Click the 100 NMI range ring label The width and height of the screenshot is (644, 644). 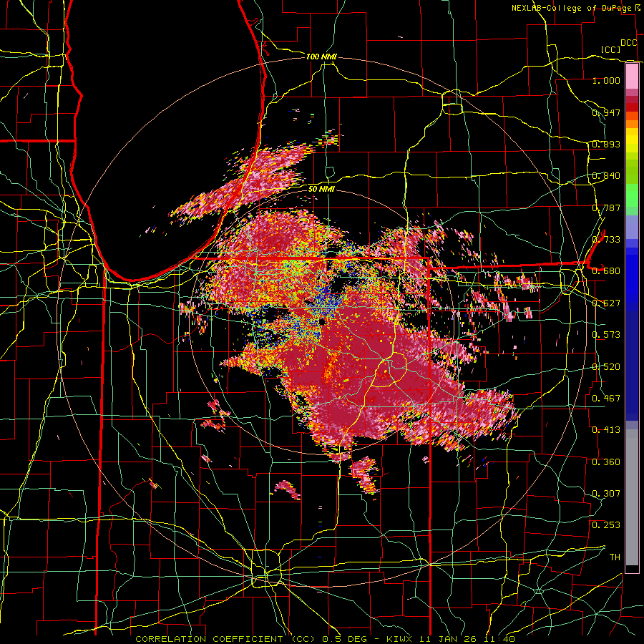click(x=321, y=57)
